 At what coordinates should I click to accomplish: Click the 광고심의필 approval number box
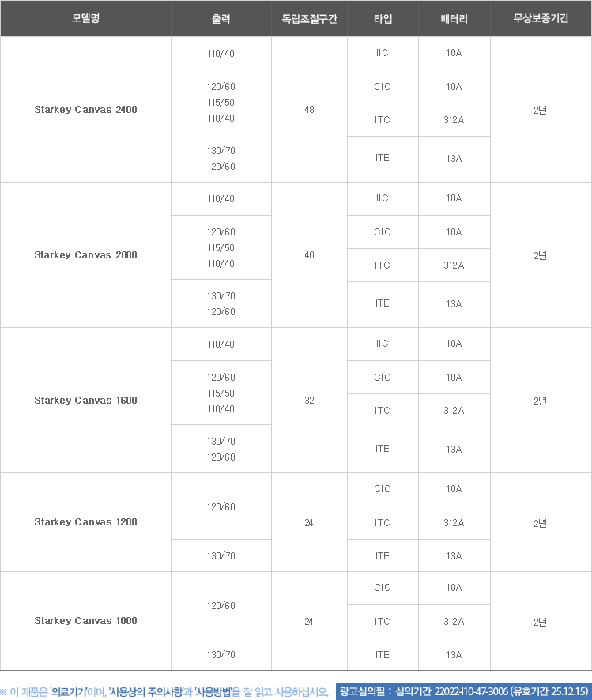[x=463, y=691]
